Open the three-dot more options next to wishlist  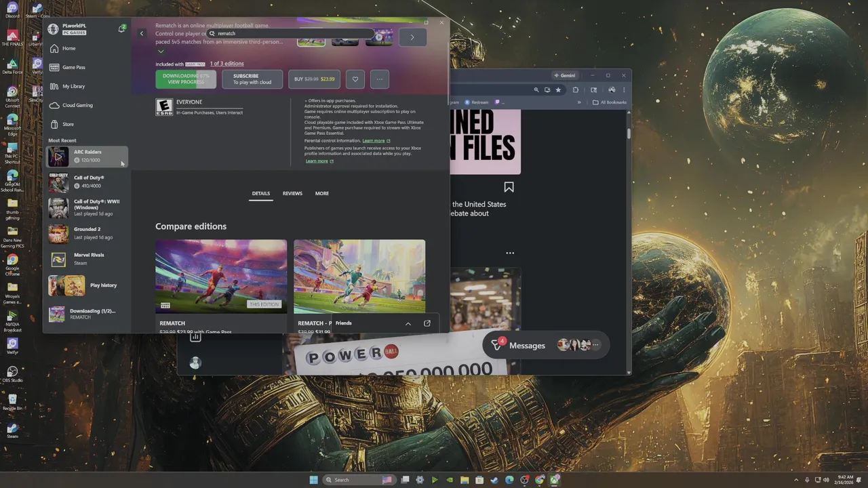(x=380, y=79)
